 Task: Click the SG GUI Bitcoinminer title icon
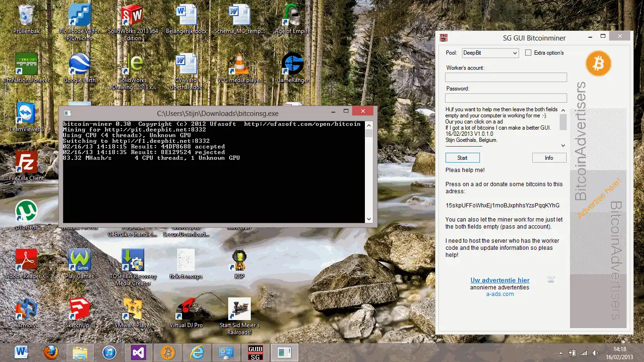pos(443,38)
